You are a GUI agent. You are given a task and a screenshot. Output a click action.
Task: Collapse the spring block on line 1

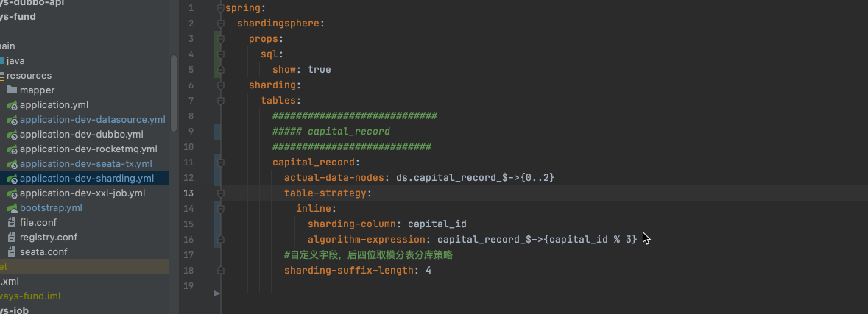click(221, 8)
